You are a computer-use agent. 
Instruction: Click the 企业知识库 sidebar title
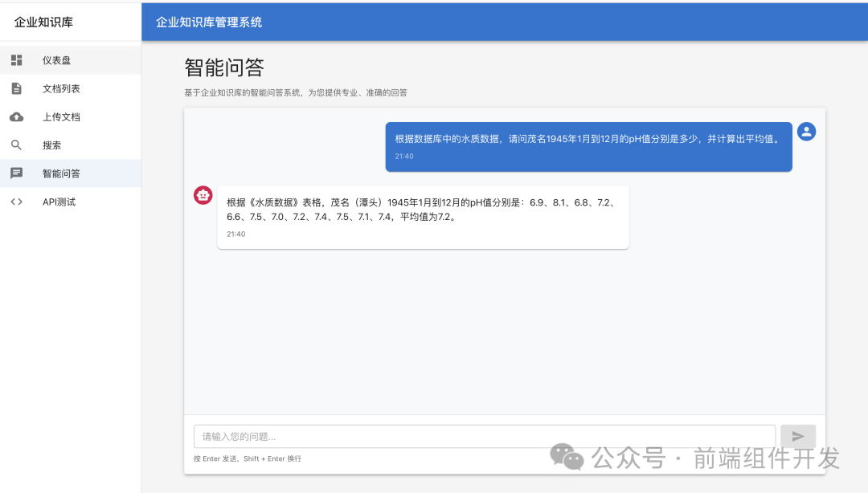tap(43, 22)
